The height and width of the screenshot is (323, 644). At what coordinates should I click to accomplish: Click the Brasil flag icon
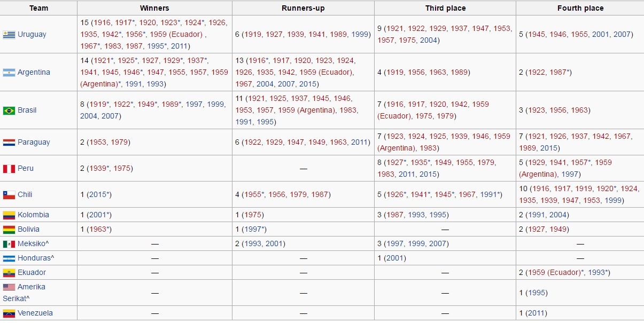[x=9, y=111]
